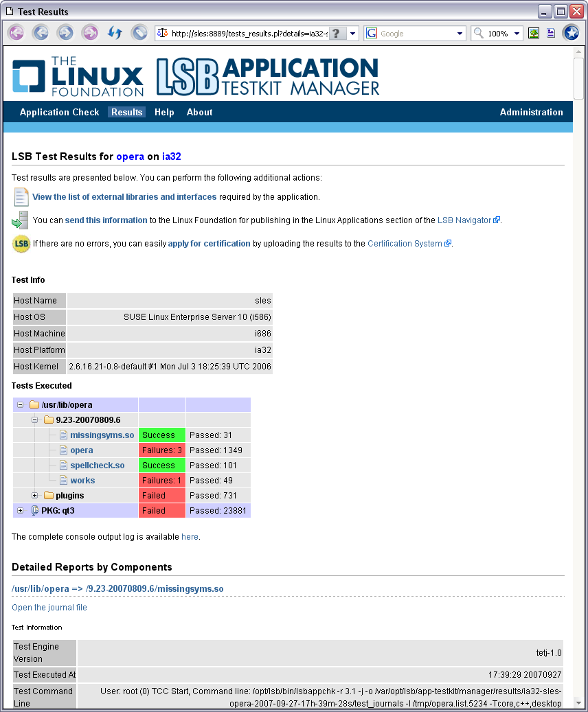Click into the Google search field
This screenshot has width=588, height=712.
(417, 34)
